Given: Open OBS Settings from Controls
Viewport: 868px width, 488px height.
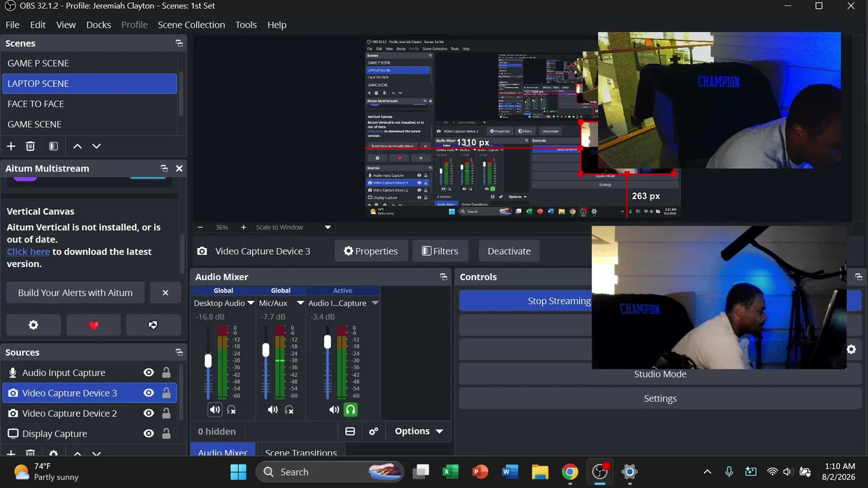Looking at the screenshot, I should click(660, 399).
